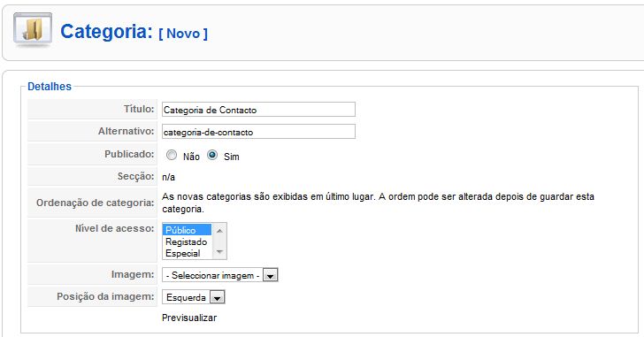
Task: Click the Imagem dropdown arrow button
Action: click(x=271, y=275)
